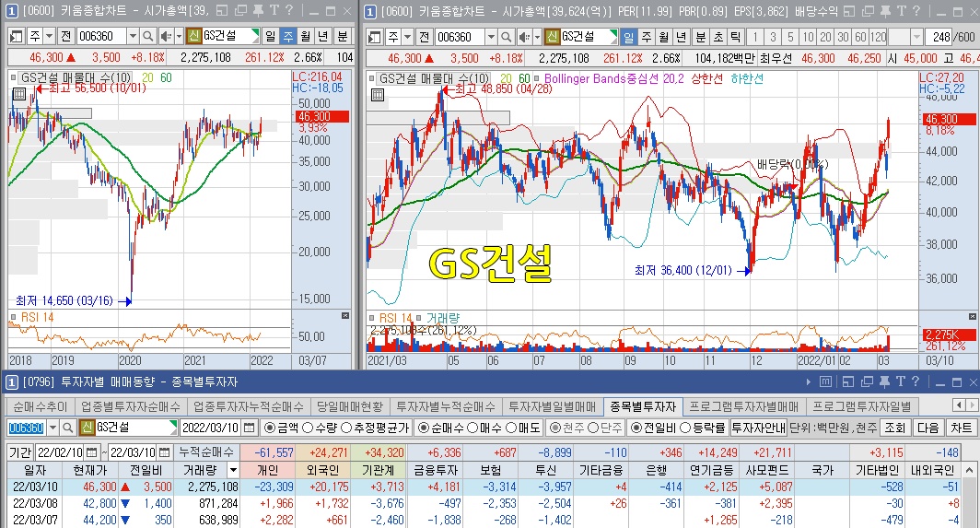Screen dimensions: 980x528
Task: Select the 매수 radio button
Action: [473, 428]
